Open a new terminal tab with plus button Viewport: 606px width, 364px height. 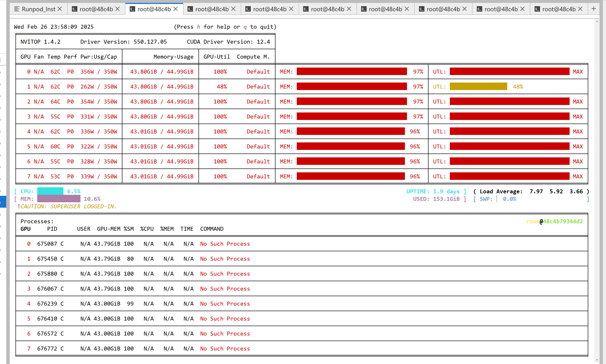(594, 9)
